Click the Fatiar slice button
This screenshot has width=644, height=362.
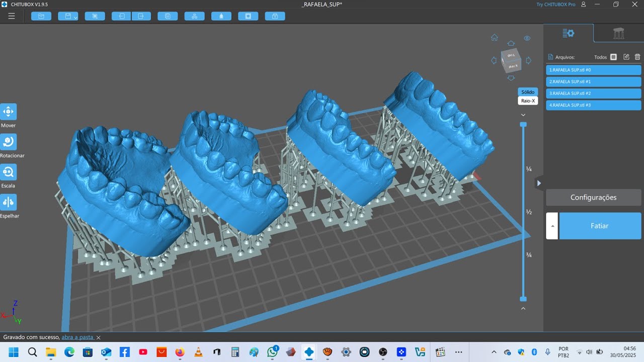(600, 226)
